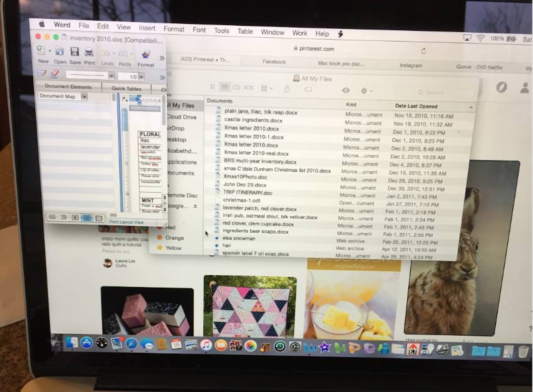Open the pink triangle quilt pin thumbnail

pos(250,306)
